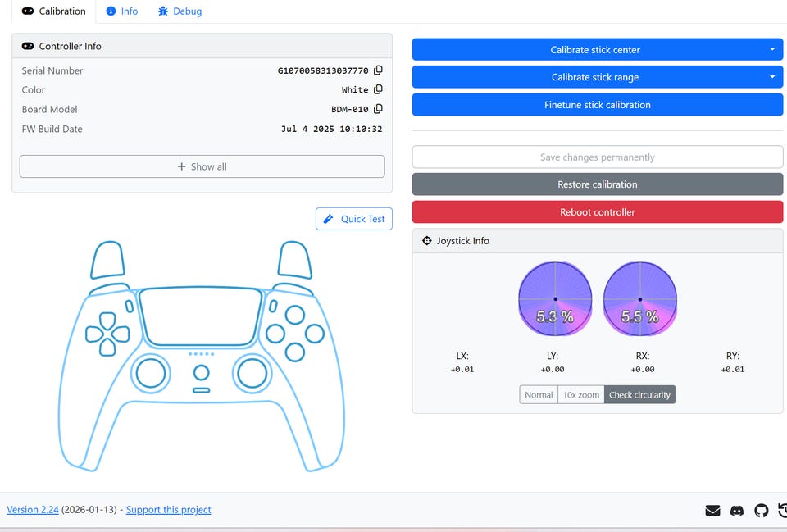Click the crosshair icon beside Joystick Info

pos(426,241)
